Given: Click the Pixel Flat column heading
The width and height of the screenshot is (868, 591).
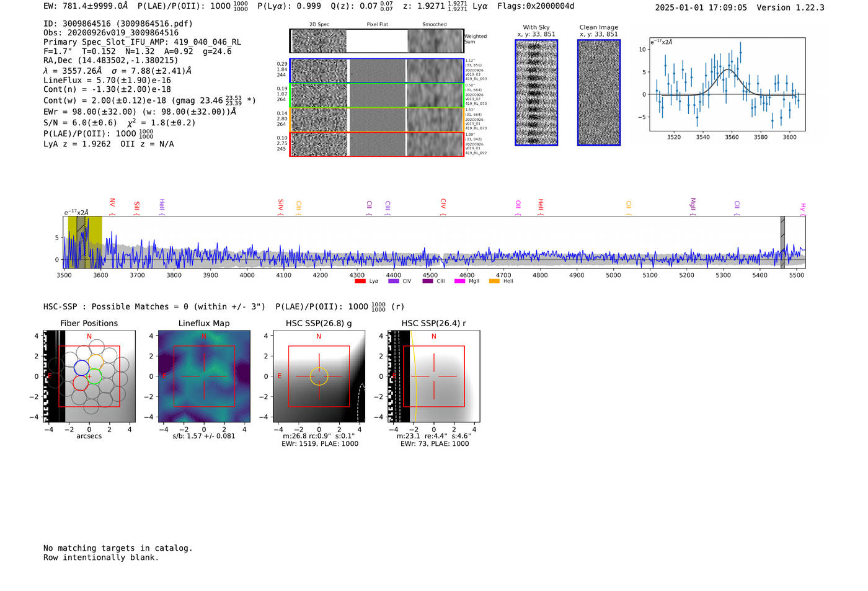Looking at the screenshot, I should (x=377, y=25).
